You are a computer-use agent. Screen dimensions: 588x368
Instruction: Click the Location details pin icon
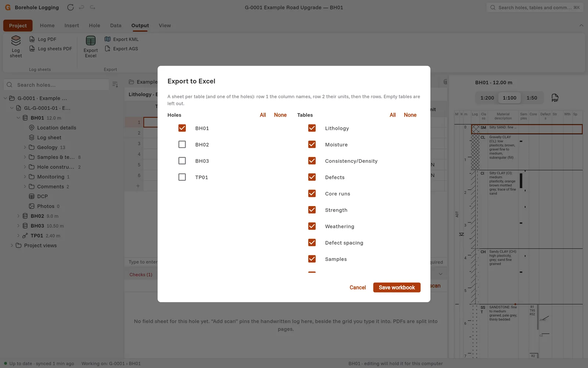coord(32,128)
